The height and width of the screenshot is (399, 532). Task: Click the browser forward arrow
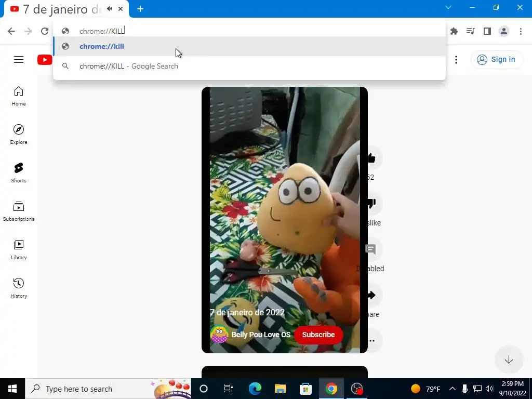pos(28,31)
